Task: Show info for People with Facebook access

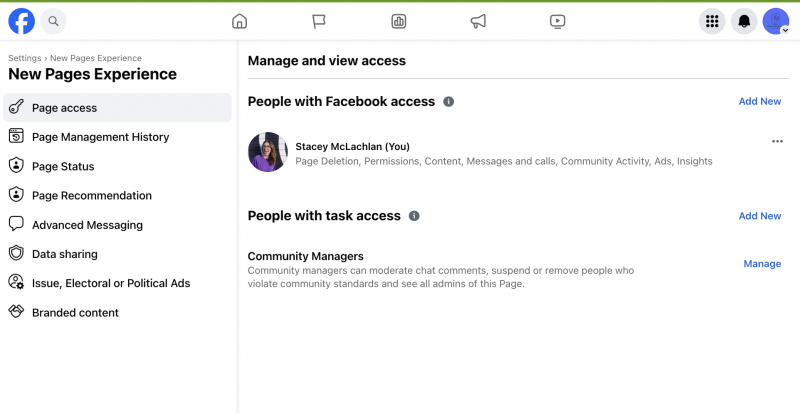Action: click(x=448, y=102)
